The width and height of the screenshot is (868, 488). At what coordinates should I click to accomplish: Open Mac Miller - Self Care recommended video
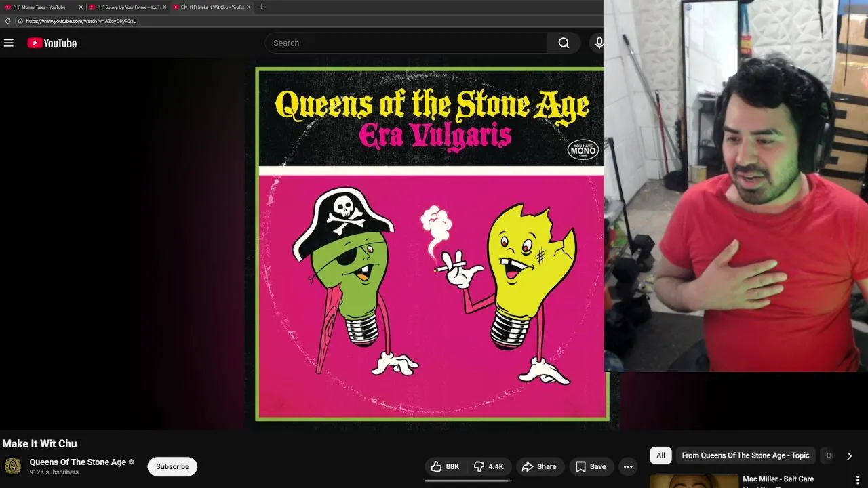(778, 479)
